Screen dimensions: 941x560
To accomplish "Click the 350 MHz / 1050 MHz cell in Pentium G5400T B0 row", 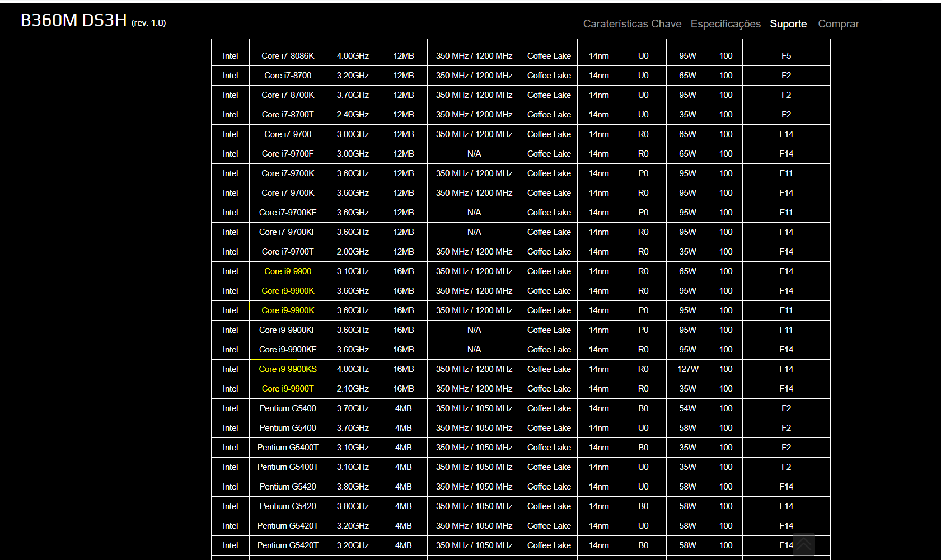I will point(474,448).
